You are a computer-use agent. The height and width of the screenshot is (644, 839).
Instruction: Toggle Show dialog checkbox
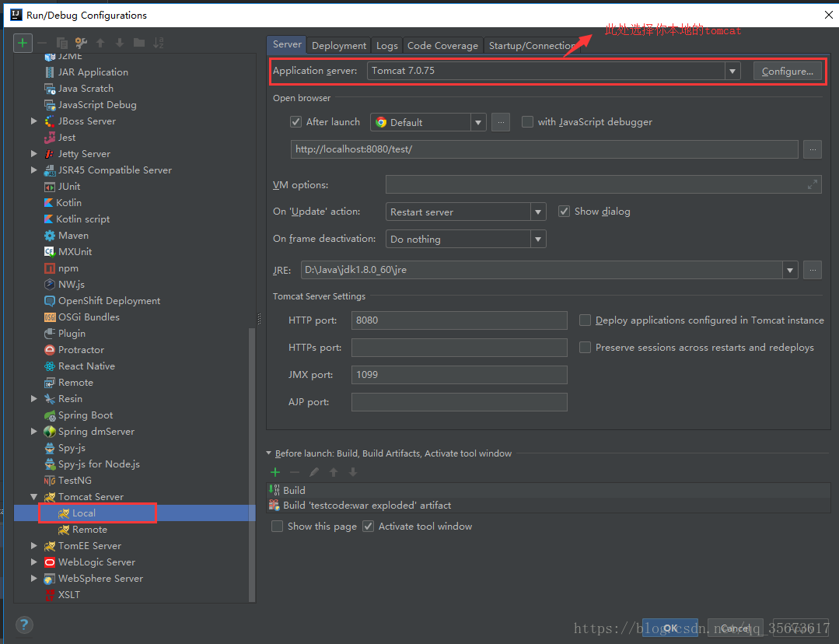tap(564, 211)
